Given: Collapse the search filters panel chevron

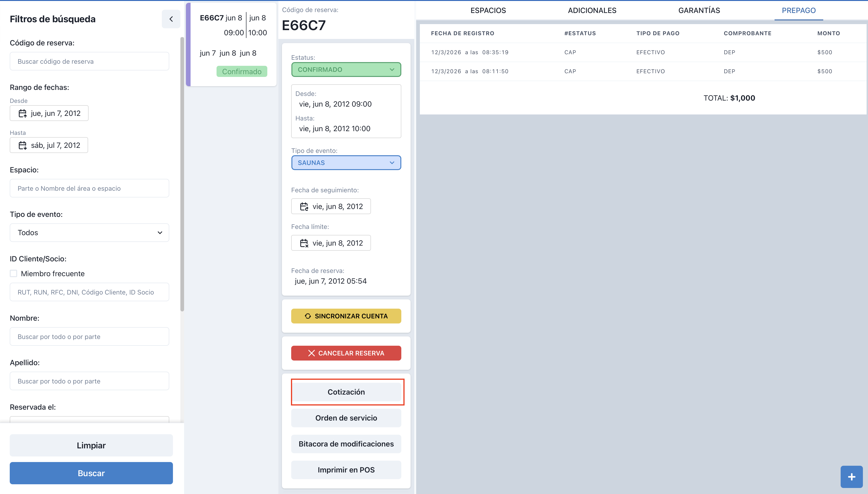Looking at the screenshot, I should pyautogui.click(x=171, y=19).
